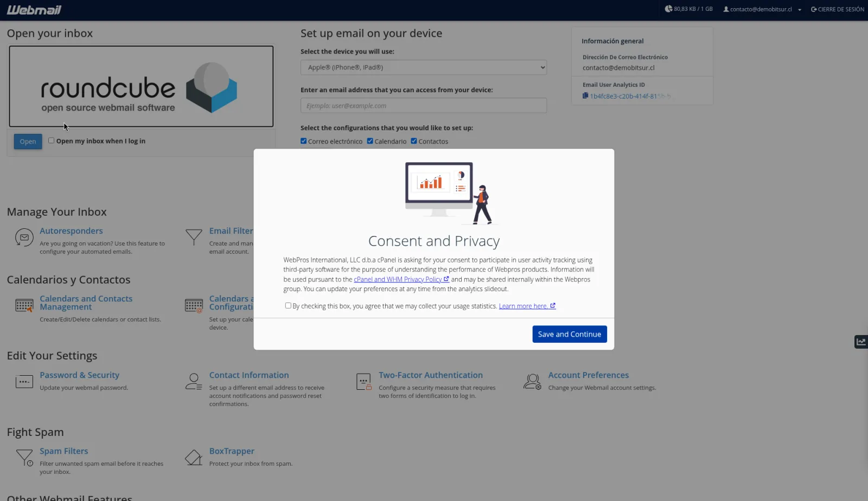Expand the contacto@demobitsur.cl account menu
The width and height of the screenshot is (868, 501).
pyautogui.click(x=762, y=9)
